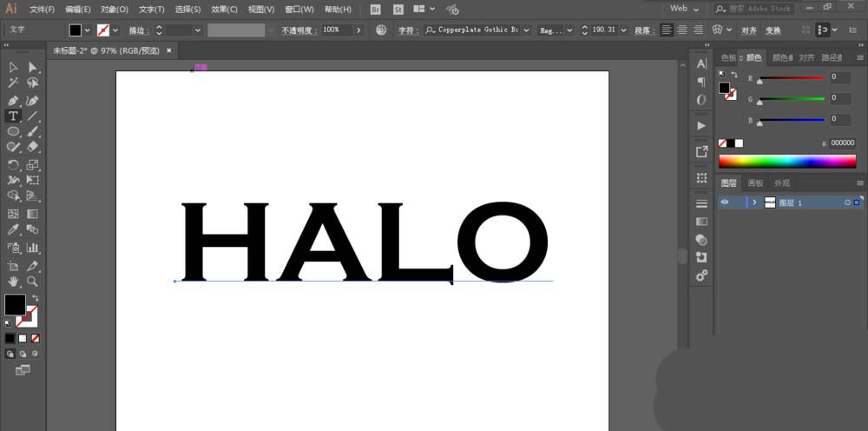
Task: Open the 对象(O) menu
Action: pyautogui.click(x=115, y=10)
